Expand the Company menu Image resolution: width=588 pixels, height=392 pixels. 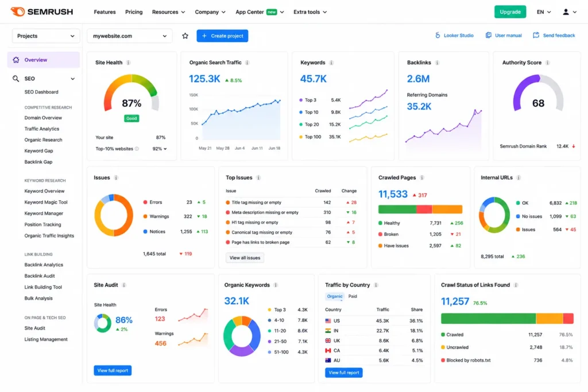pos(210,12)
